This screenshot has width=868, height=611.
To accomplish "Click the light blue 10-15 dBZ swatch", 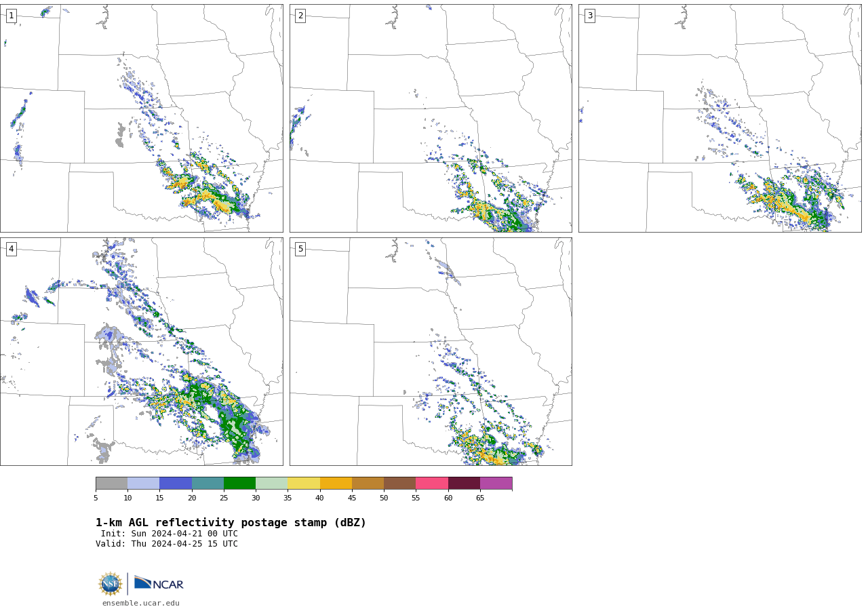I will click(x=143, y=484).
